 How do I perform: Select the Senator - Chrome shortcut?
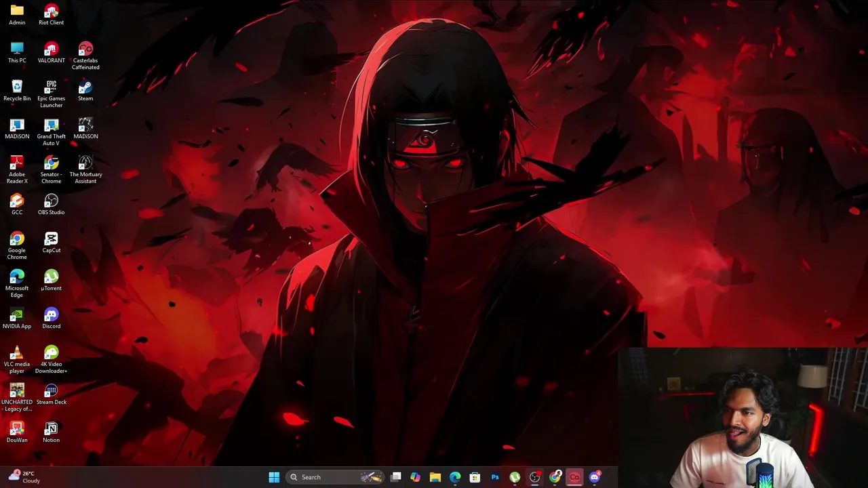click(x=52, y=170)
